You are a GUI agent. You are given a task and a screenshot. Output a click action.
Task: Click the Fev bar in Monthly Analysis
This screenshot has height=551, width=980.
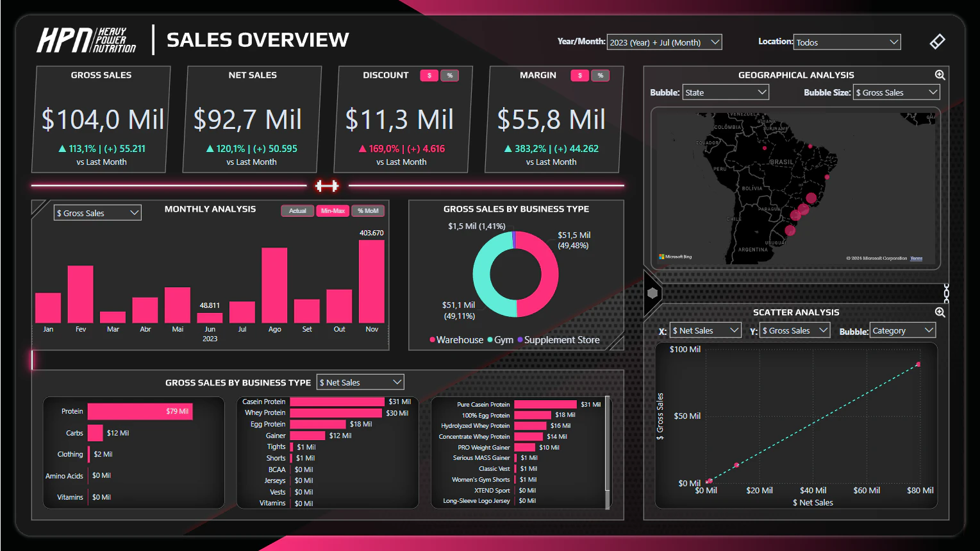pos(80,294)
